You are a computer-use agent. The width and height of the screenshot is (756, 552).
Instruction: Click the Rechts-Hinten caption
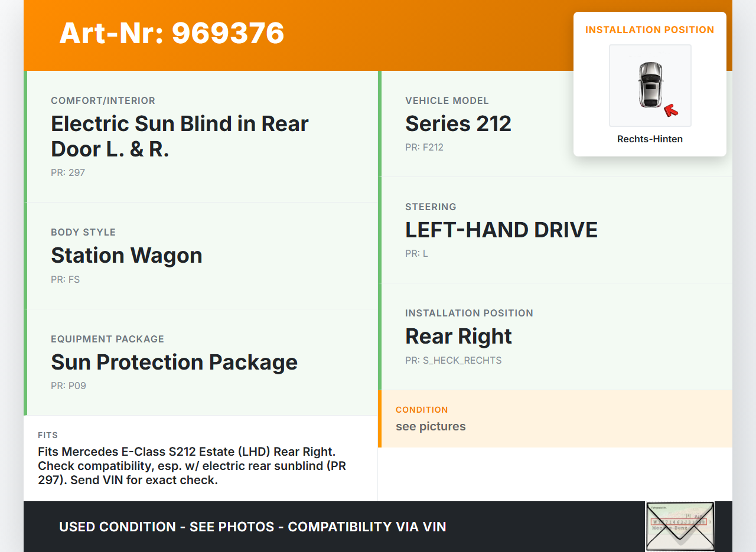(x=650, y=139)
